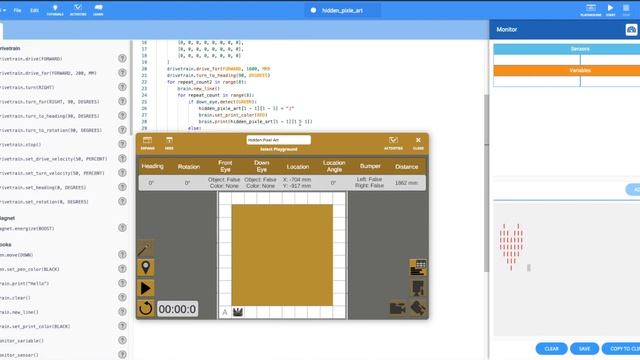640x360 pixels.
Task: Show help for drivetrain.stop()
Action: (x=122, y=144)
